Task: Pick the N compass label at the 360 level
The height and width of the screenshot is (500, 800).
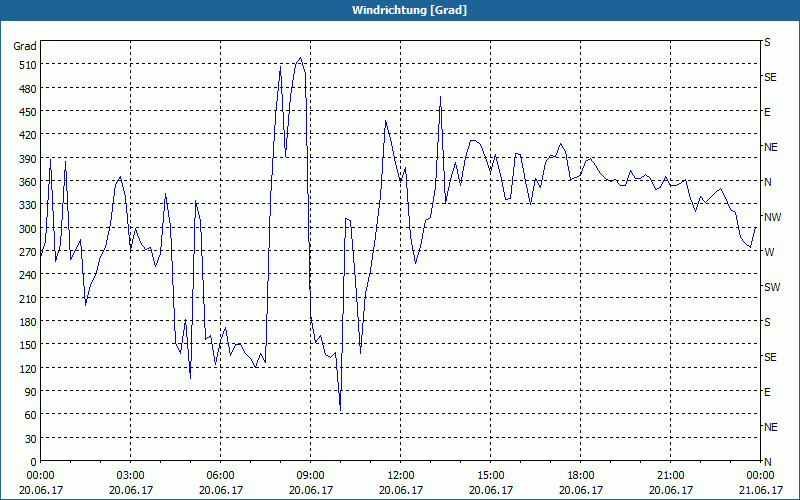Action: [767, 182]
